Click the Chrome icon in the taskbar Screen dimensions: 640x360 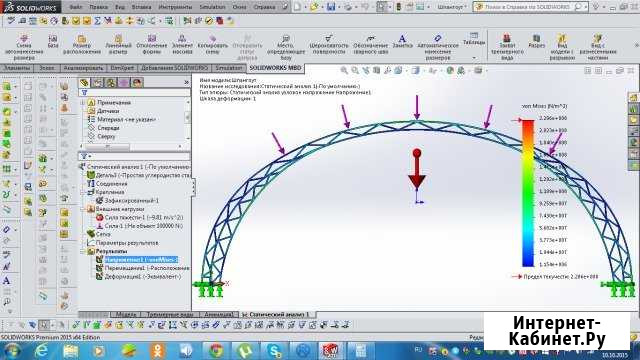(x=216, y=351)
